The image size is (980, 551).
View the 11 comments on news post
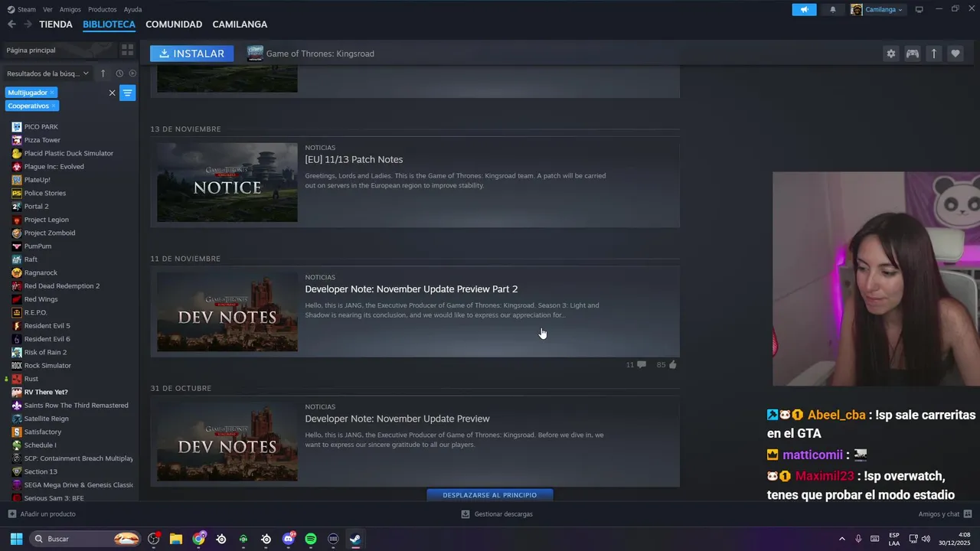(635, 365)
